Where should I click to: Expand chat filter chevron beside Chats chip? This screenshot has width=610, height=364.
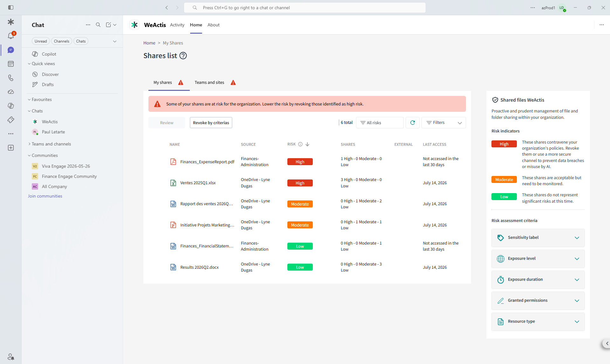(115, 41)
